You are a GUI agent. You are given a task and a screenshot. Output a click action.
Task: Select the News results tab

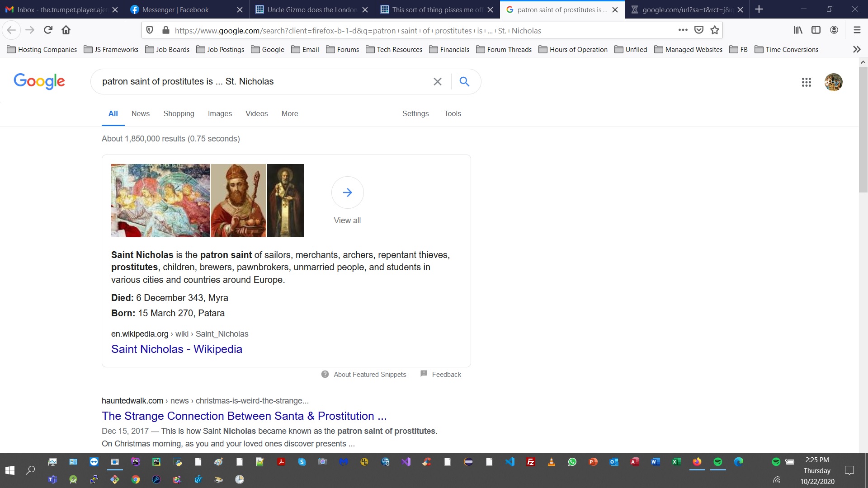[x=141, y=114]
